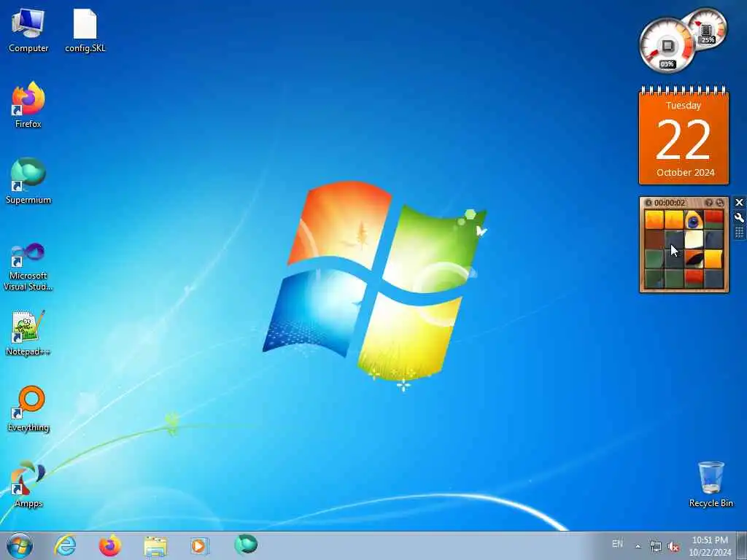Show hidden tray icons arrow
Viewport: 747px width, 560px height.
[x=638, y=546]
